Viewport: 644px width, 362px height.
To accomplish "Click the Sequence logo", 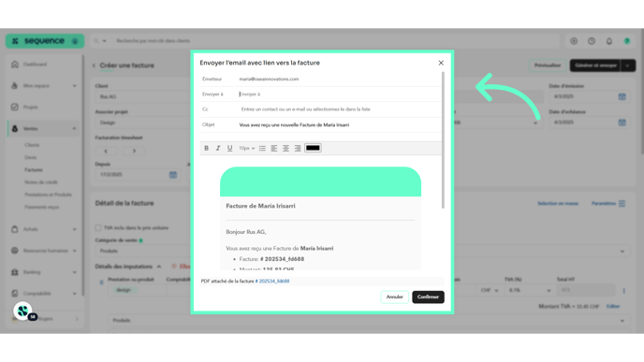I will 44,41.
